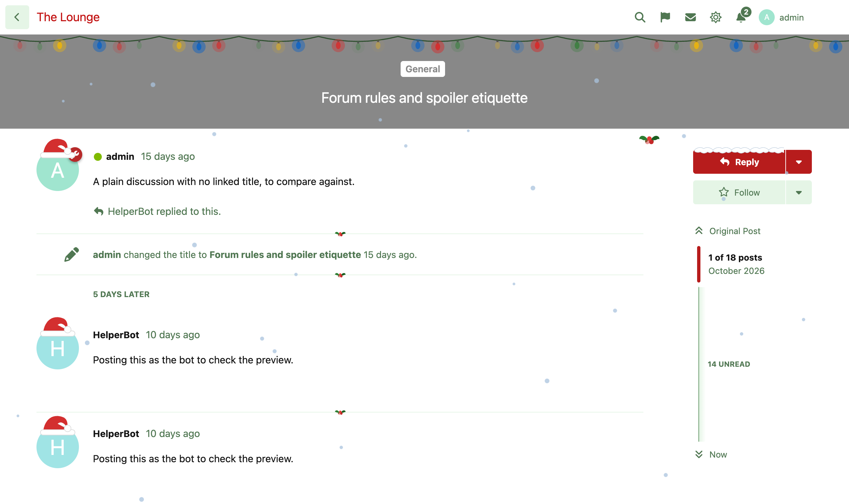Image resolution: width=849 pixels, height=504 pixels.
Task: Jump to Original Post in scrubber
Action: tap(728, 231)
